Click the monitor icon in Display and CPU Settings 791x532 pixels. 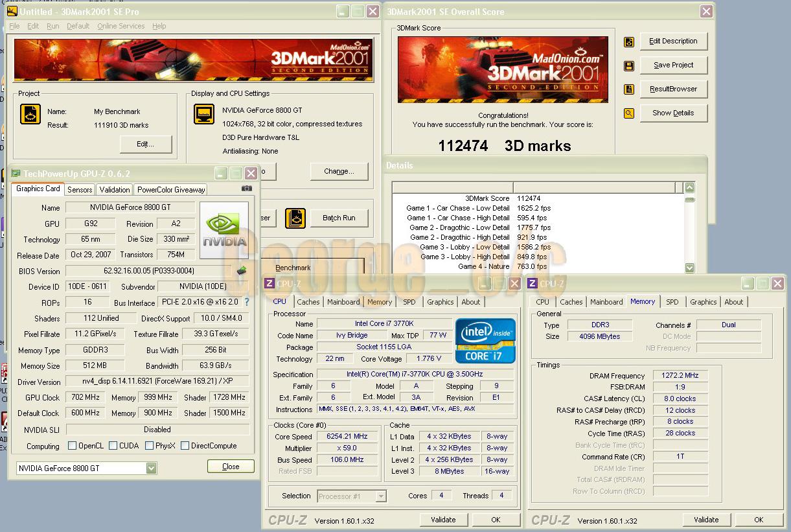[204, 114]
